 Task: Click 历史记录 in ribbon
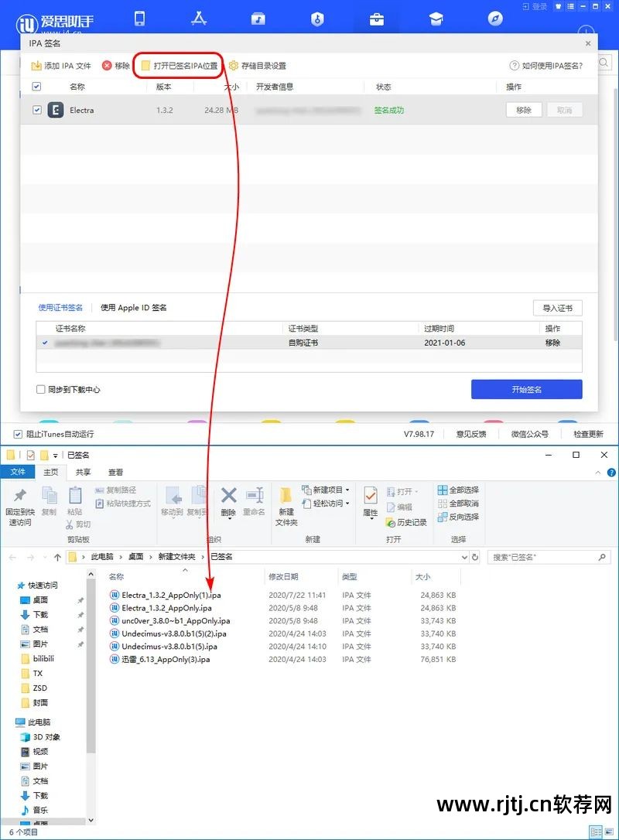pyautogui.click(x=407, y=522)
